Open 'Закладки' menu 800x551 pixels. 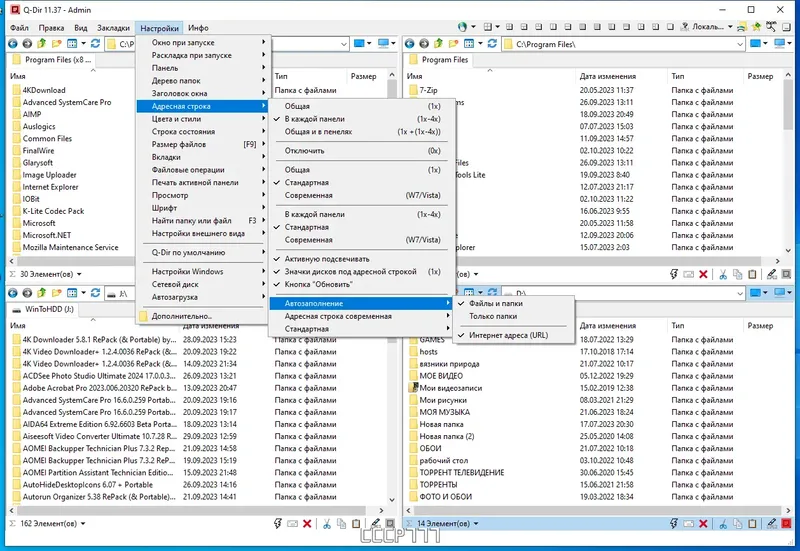coord(113,28)
